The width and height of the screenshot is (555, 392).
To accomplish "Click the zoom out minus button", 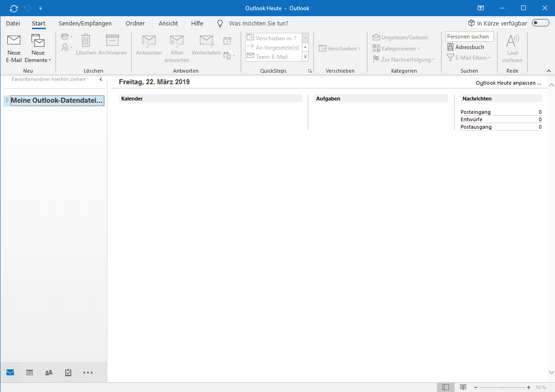I will (476, 387).
